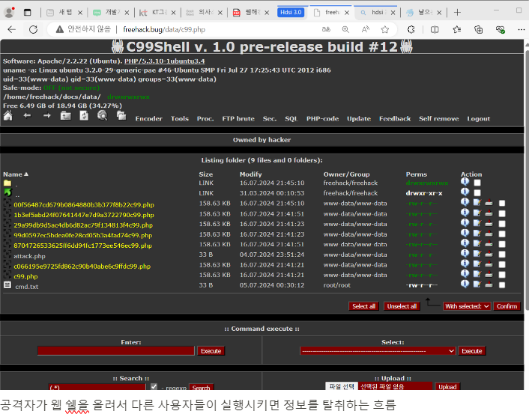Open the PHP-code menu

coord(323,119)
